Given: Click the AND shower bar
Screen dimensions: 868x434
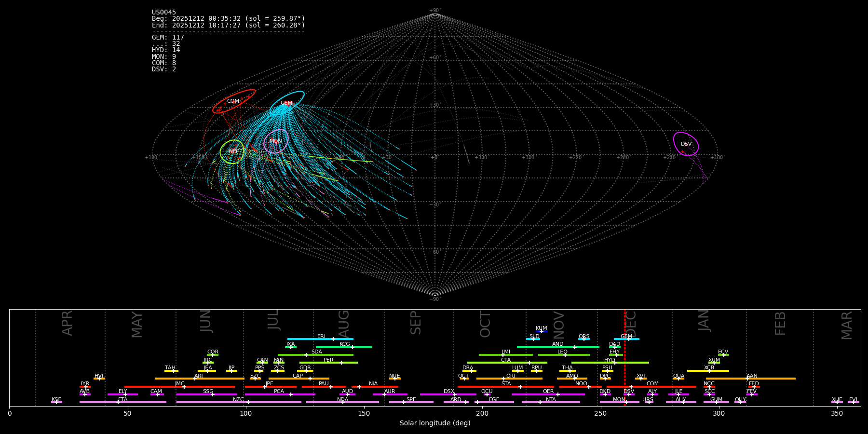Looking at the screenshot, I should tap(558, 347).
